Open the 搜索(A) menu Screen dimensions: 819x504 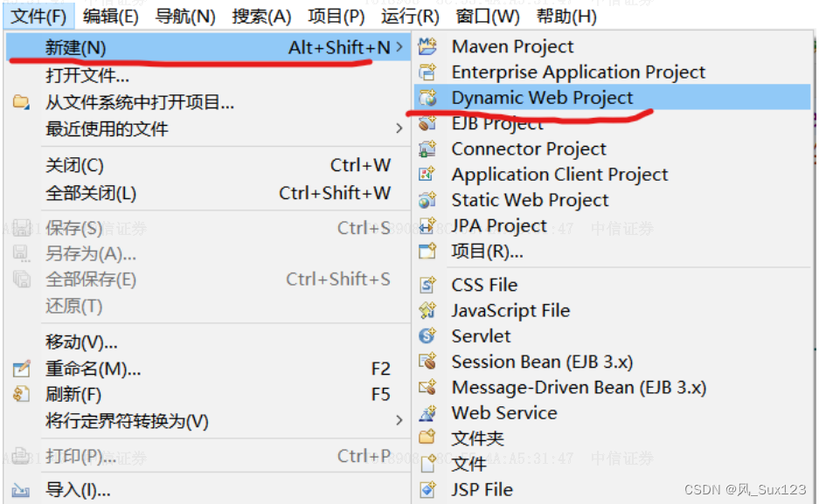pyautogui.click(x=261, y=17)
